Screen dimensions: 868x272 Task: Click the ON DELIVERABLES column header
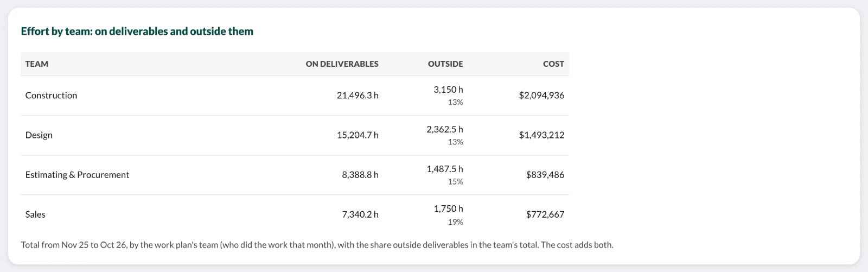coord(342,64)
